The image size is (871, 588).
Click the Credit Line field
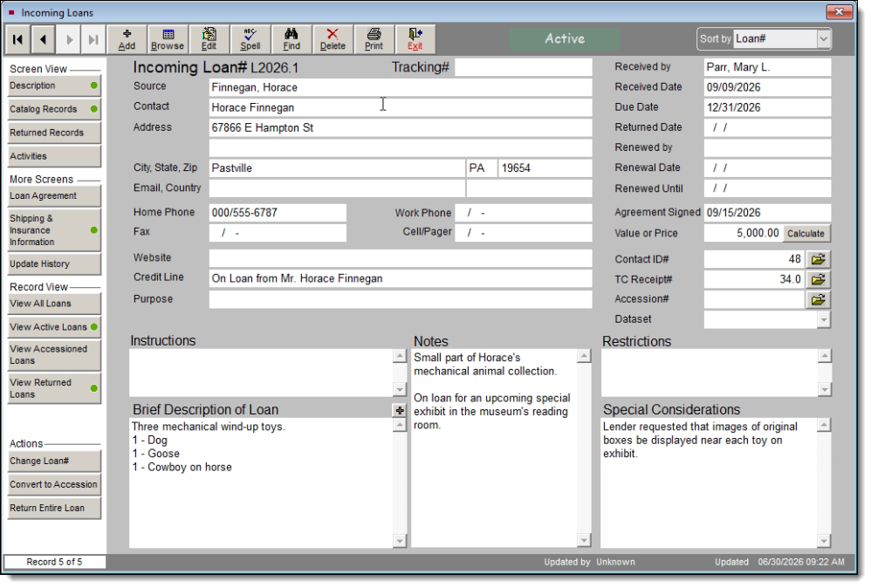400,278
